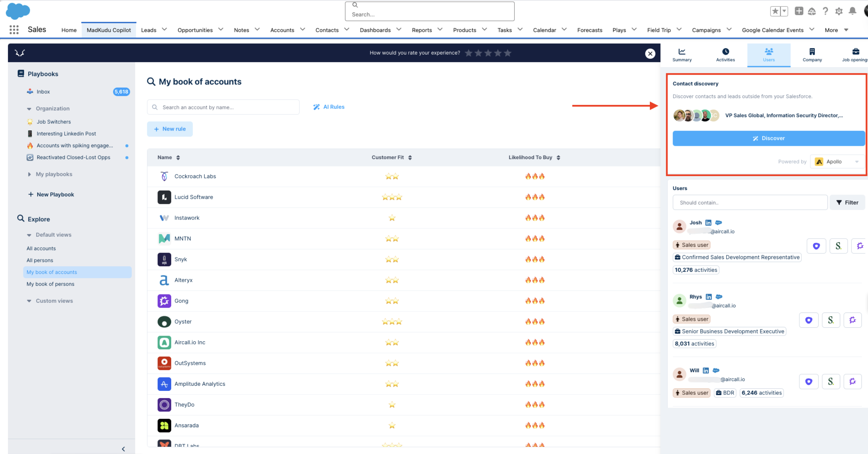The image size is (868, 454).
Task: Select All accounts view
Action: tap(41, 248)
